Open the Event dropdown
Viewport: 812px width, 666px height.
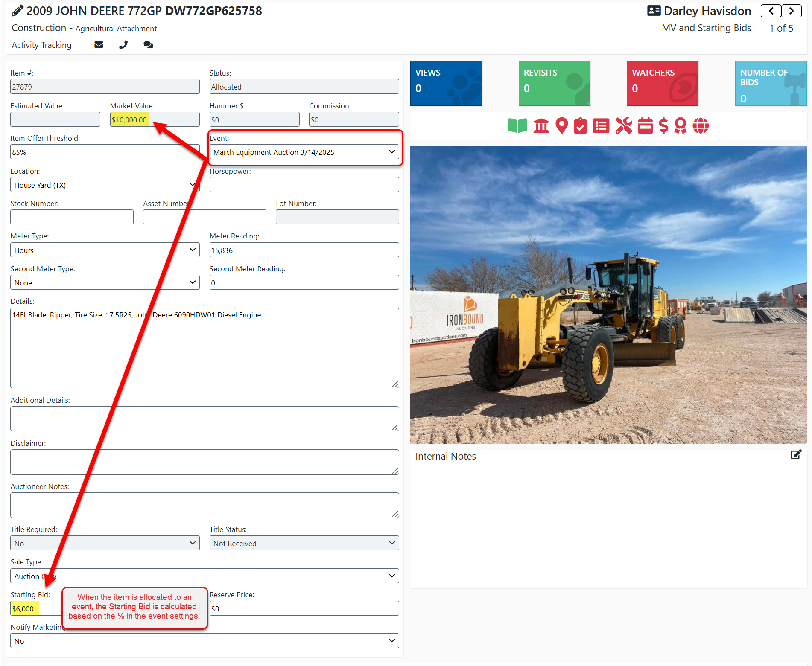click(304, 152)
